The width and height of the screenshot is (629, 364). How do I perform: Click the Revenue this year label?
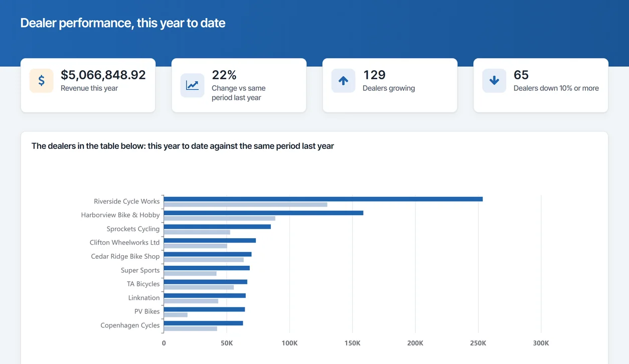point(89,88)
